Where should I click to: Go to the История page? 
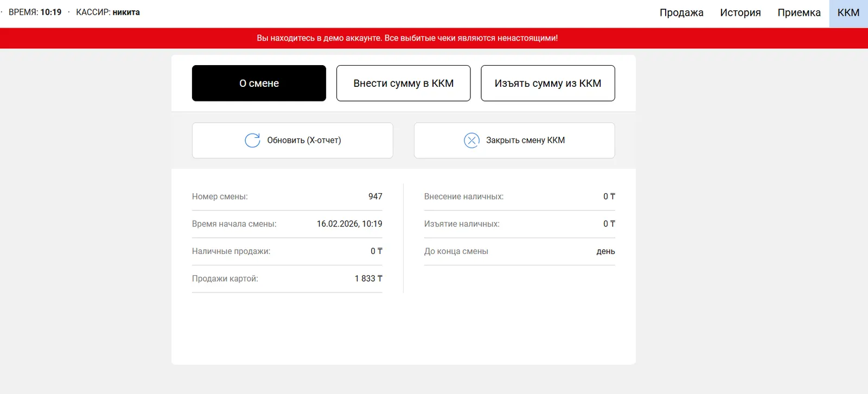coord(740,13)
